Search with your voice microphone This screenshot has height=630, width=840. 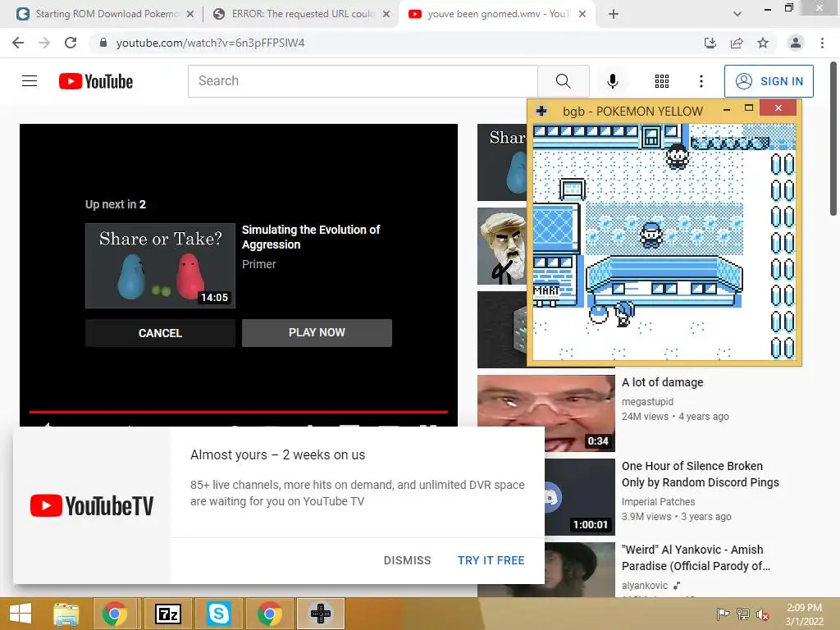pyautogui.click(x=612, y=81)
